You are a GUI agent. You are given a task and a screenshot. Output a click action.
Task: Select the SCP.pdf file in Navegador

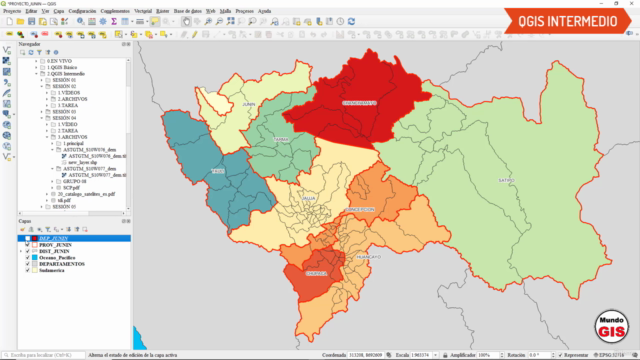pyautogui.click(x=71, y=188)
